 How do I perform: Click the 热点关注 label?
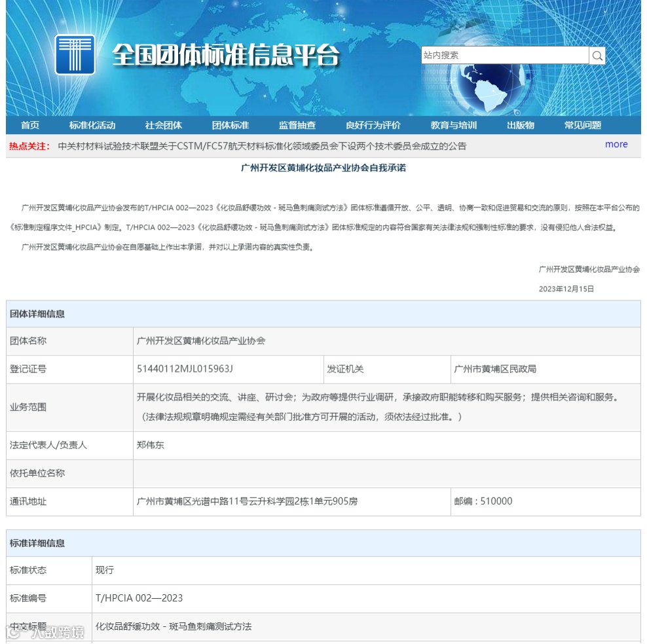(29, 146)
